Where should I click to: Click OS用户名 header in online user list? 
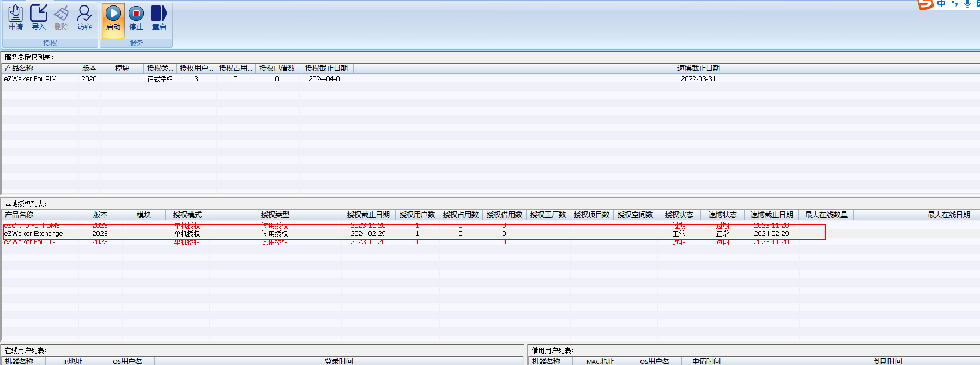tap(128, 361)
